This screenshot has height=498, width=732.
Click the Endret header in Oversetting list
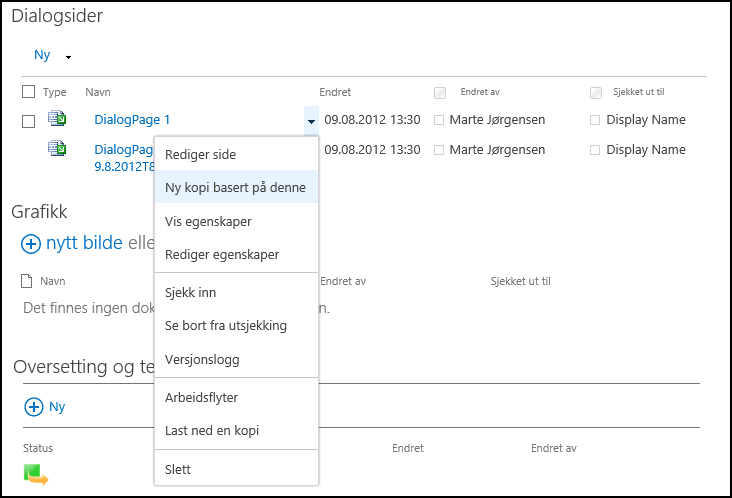click(x=408, y=448)
